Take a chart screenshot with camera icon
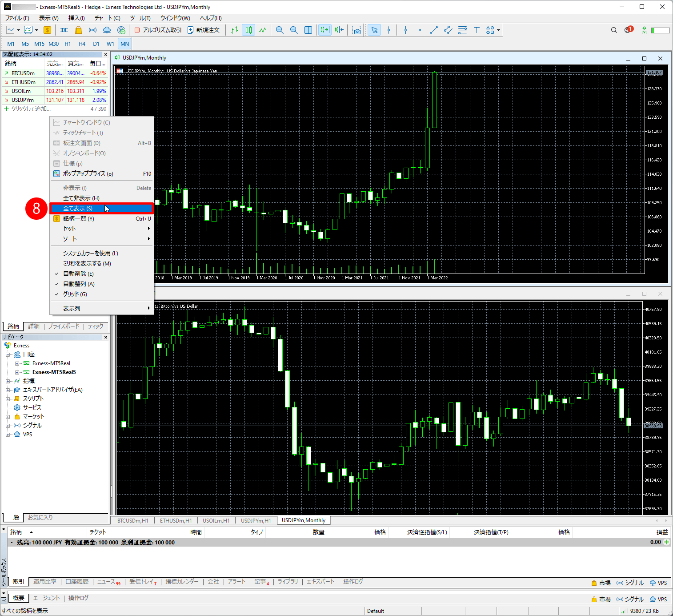Image resolution: width=673 pixels, height=616 pixels. (357, 30)
